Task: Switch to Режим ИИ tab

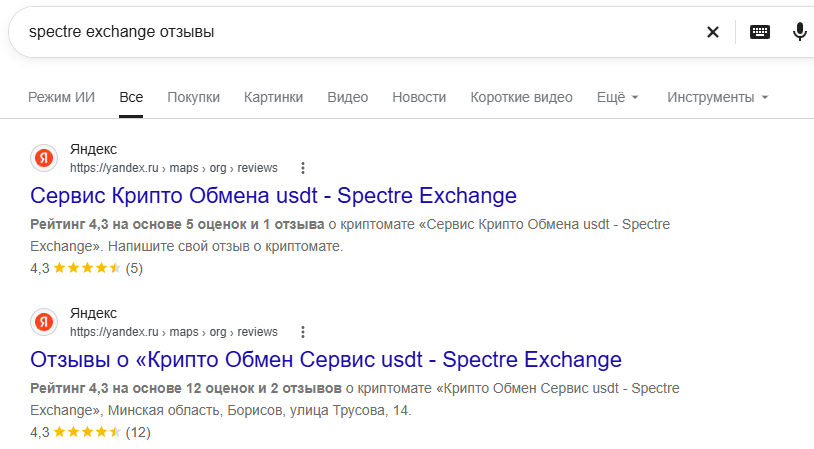Action: tap(61, 97)
